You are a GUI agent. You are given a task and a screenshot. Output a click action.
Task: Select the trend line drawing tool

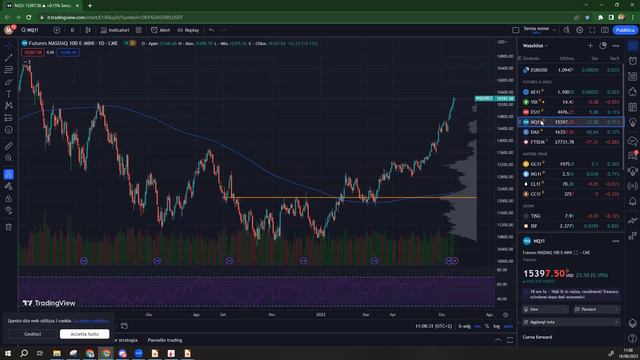click(x=9, y=58)
